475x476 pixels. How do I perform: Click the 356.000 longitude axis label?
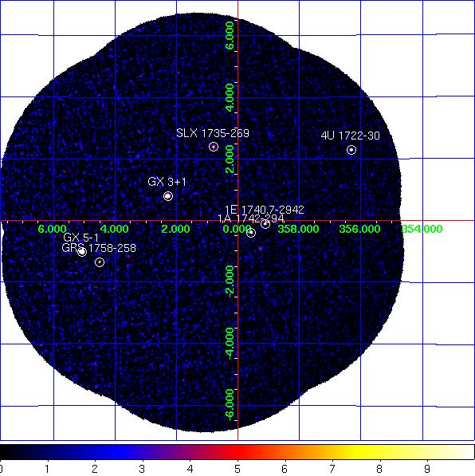[359, 229]
